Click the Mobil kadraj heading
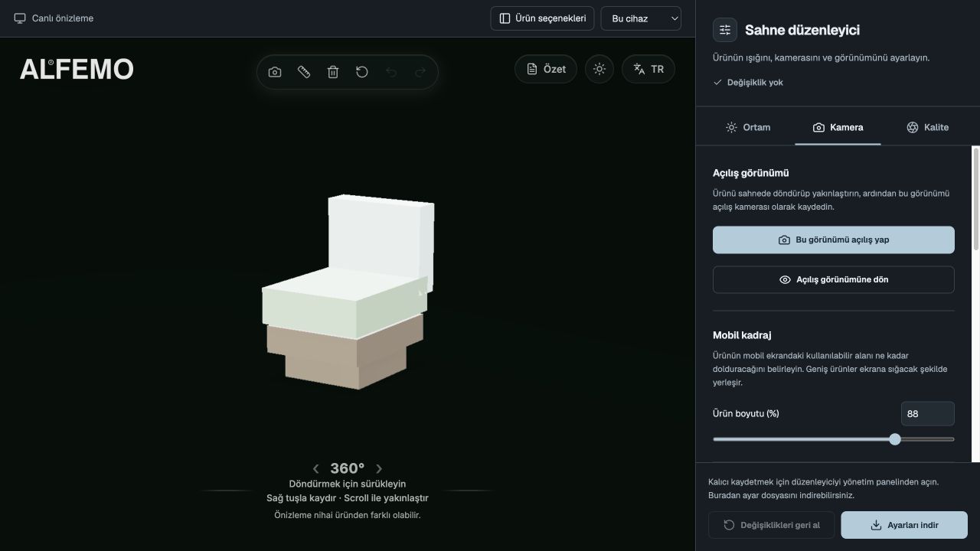Screen dimensions: 980x551 pos(742,335)
